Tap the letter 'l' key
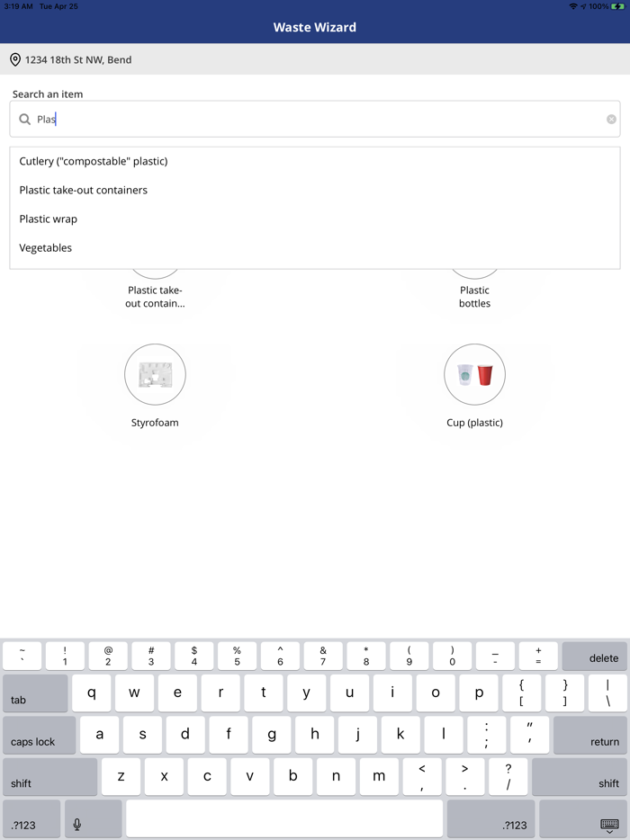The image size is (630, 840). [x=444, y=735]
